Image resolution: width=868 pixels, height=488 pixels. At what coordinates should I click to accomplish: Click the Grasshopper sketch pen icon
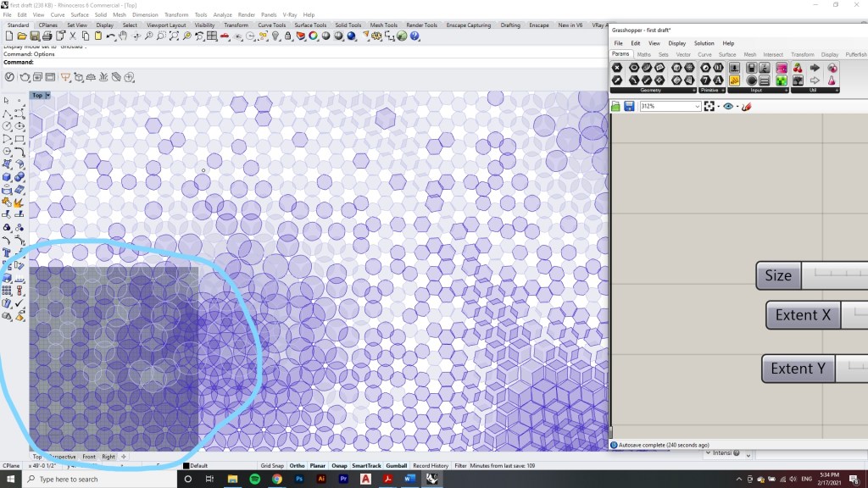click(x=746, y=106)
